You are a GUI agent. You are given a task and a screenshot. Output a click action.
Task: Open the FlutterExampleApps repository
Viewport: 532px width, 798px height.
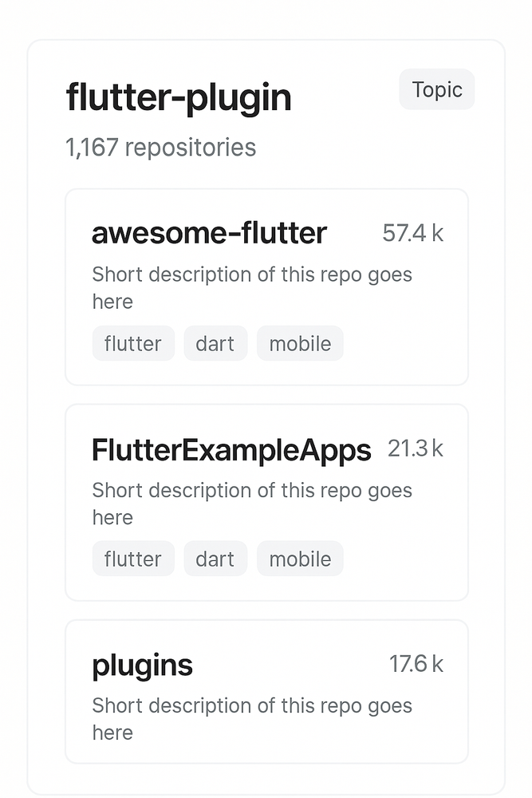click(x=232, y=449)
